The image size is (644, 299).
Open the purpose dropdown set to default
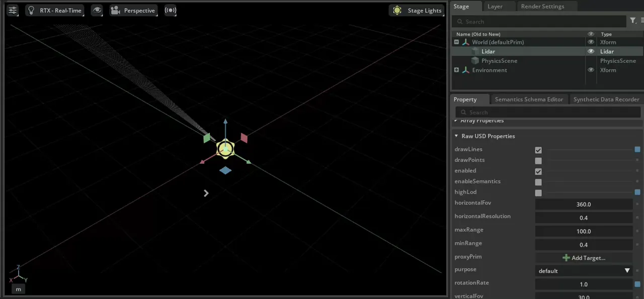click(x=584, y=271)
